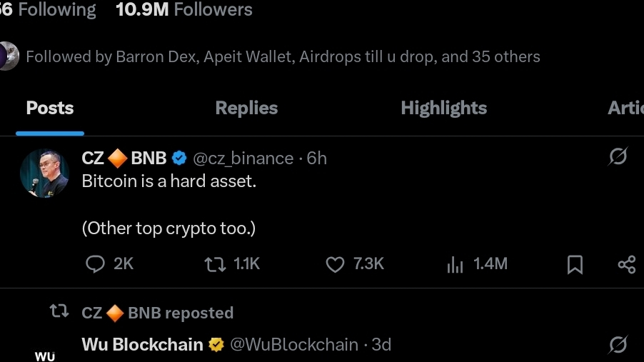Repost the Bitcoin hard asset post
644x362 pixels.
coord(232,263)
